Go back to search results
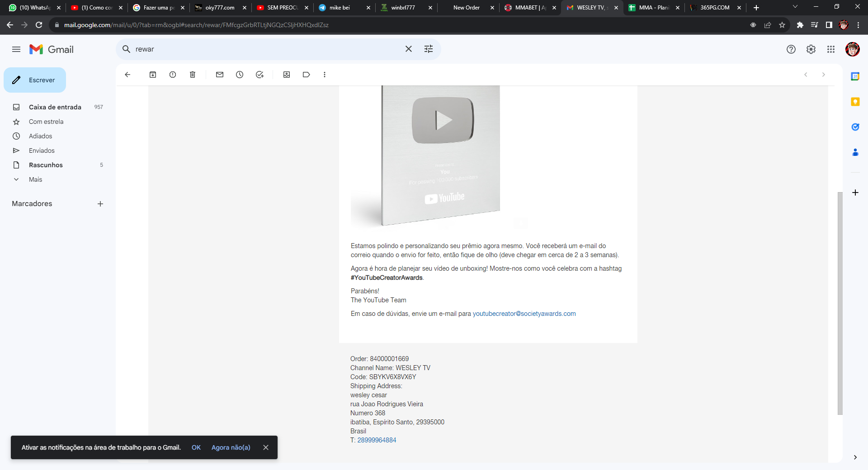The image size is (868, 470). click(x=127, y=75)
